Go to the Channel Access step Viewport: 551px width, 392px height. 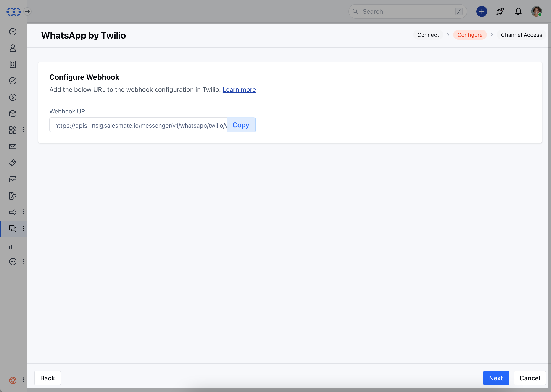[x=521, y=35]
